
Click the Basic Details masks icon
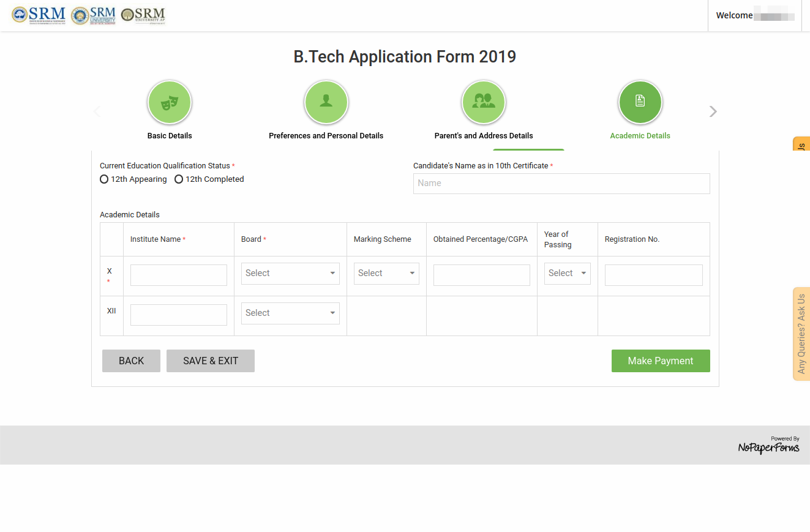170,102
